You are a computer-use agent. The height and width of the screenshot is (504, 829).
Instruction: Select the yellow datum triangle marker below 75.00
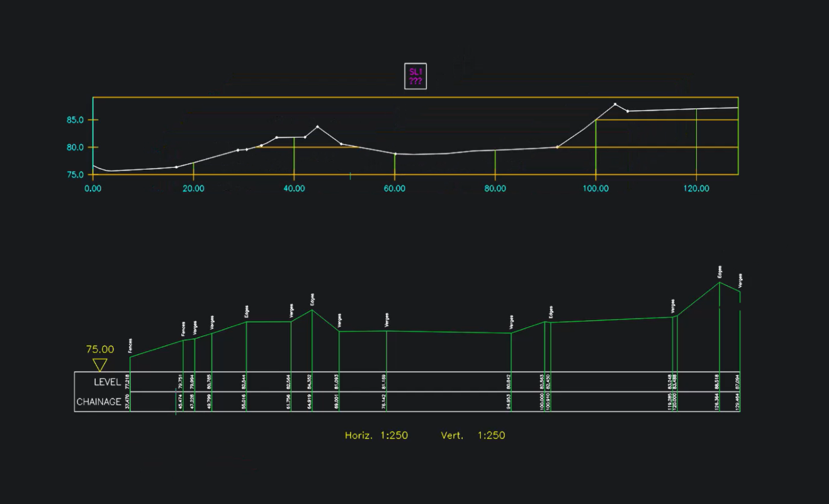point(99,365)
